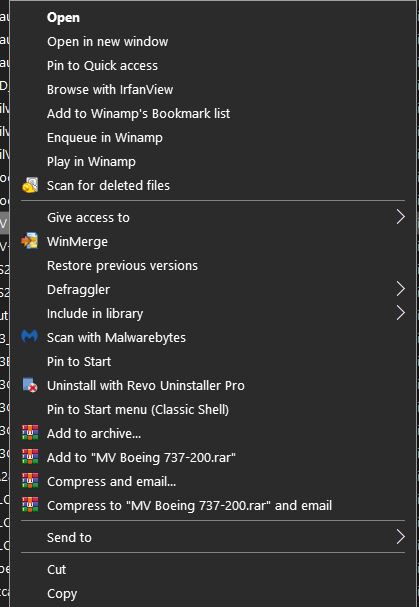Select Open in new window

click(107, 41)
